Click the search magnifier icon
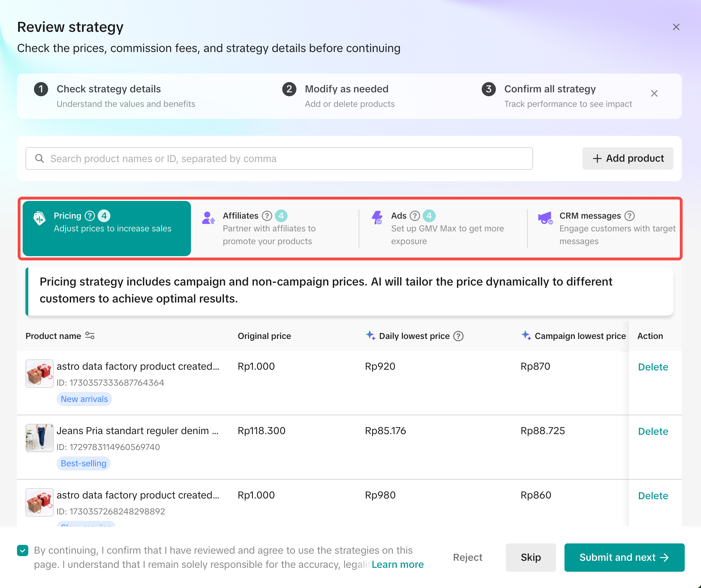Screen dimensions: 701x588 (40, 158)
